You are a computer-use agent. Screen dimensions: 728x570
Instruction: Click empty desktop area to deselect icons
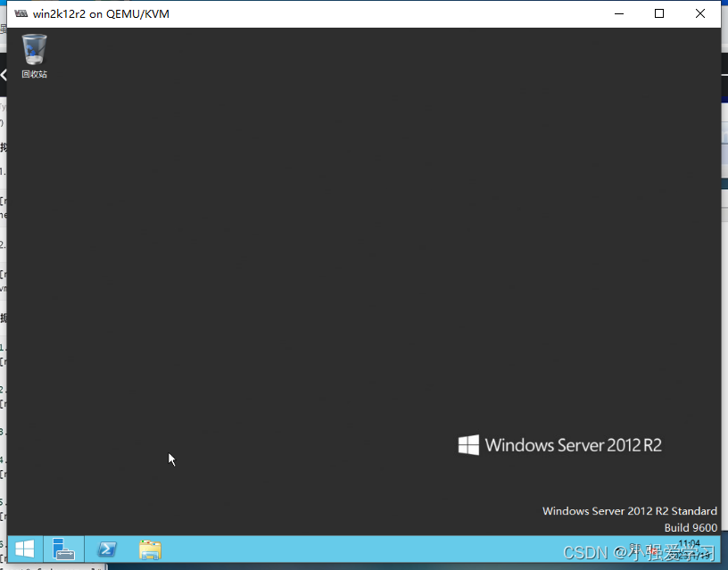click(x=312, y=268)
